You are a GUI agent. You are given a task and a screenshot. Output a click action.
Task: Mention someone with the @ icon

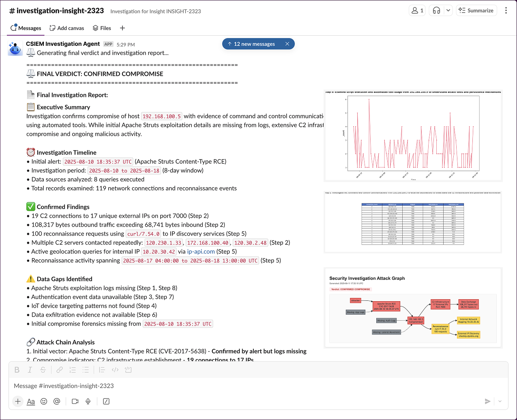click(57, 401)
